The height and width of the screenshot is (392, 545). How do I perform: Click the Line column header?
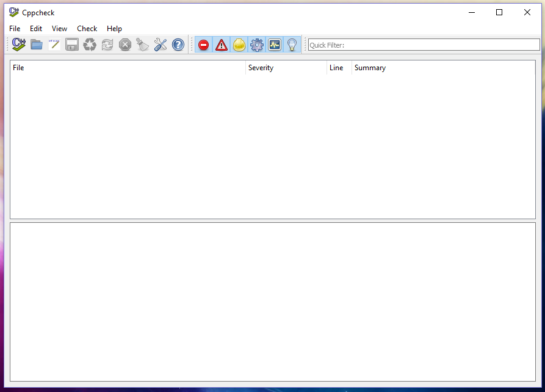(x=339, y=68)
